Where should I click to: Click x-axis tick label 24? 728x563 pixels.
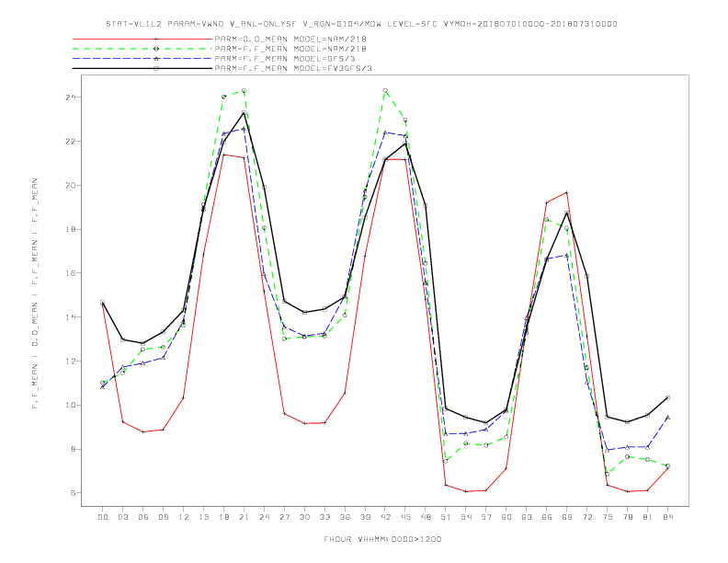click(264, 517)
